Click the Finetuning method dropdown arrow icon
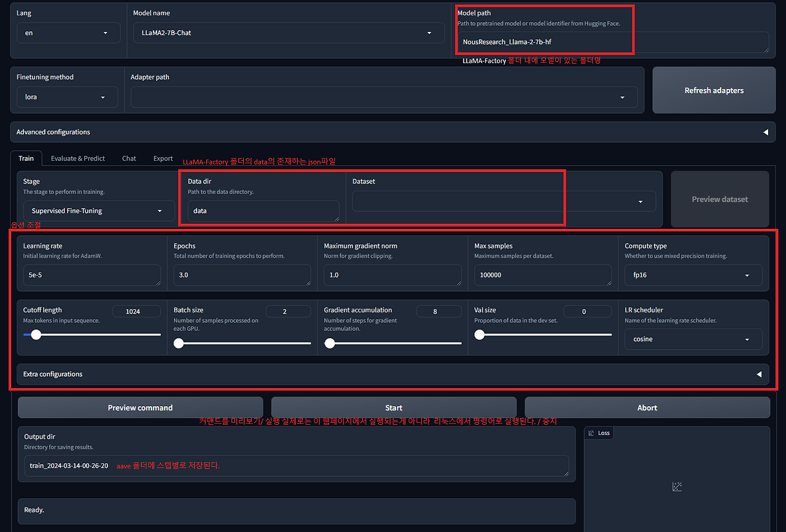This screenshot has height=532, width=786. pyautogui.click(x=103, y=98)
